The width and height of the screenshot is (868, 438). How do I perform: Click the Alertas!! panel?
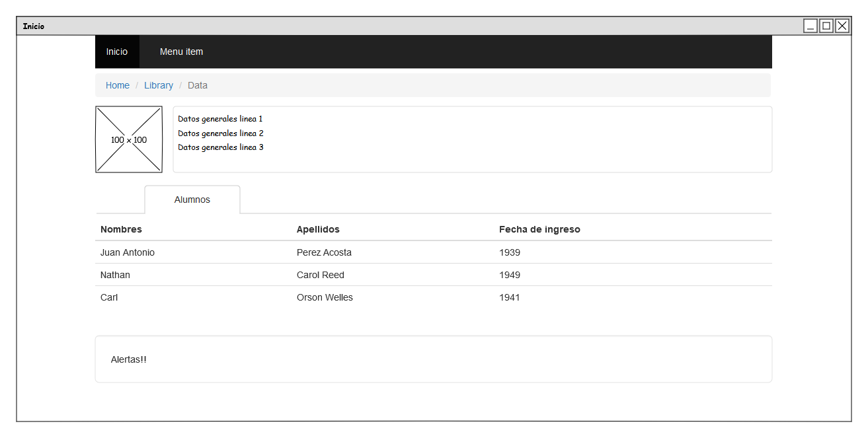pos(433,359)
